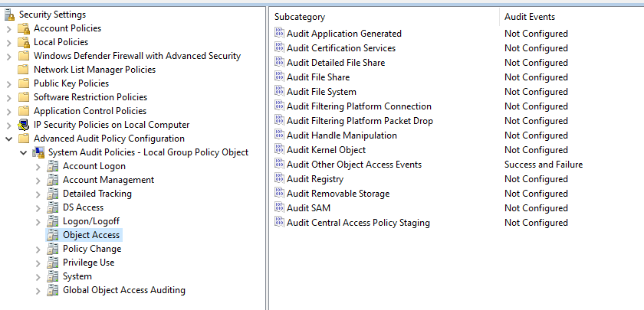Expand the Logon/Logoff audit category
The width and height of the screenshot is (644, 310).
(38, 221)
